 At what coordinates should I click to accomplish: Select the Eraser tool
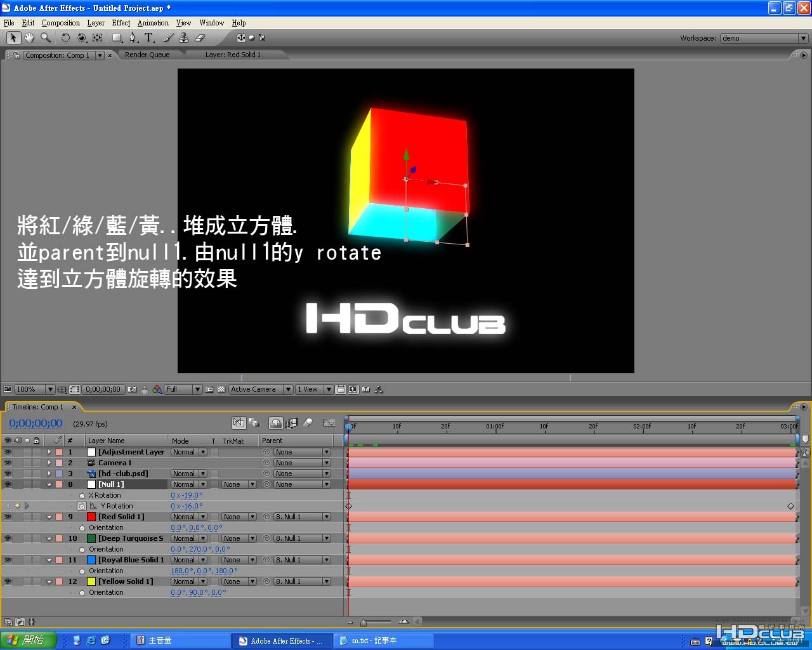click(x=200, y=38)
